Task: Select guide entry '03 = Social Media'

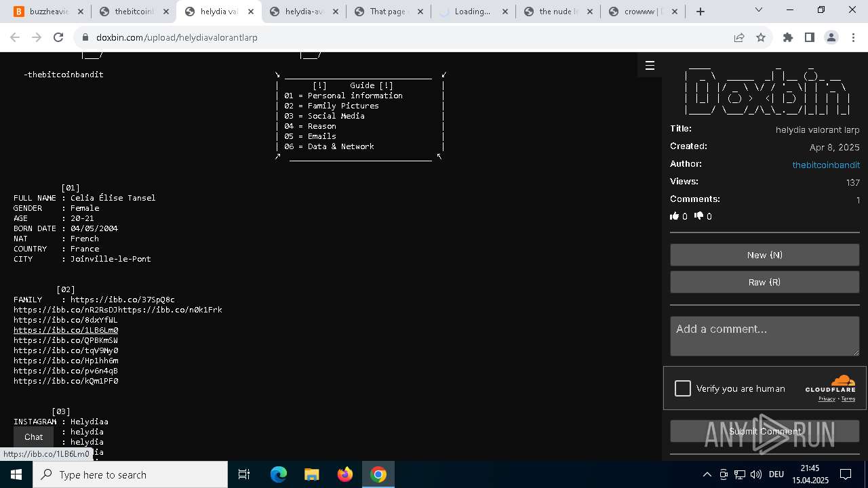Action: pyautogui.click(x=324, y=116)
